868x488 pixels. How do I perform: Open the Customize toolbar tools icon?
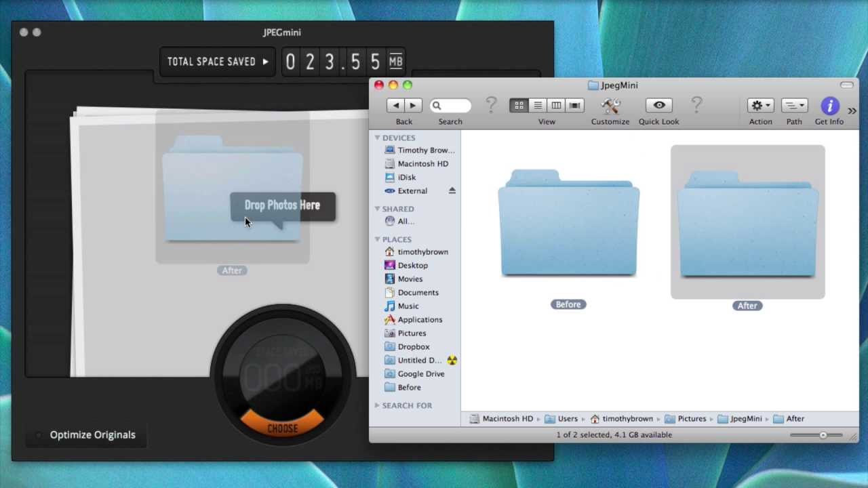tap(610, 106)
